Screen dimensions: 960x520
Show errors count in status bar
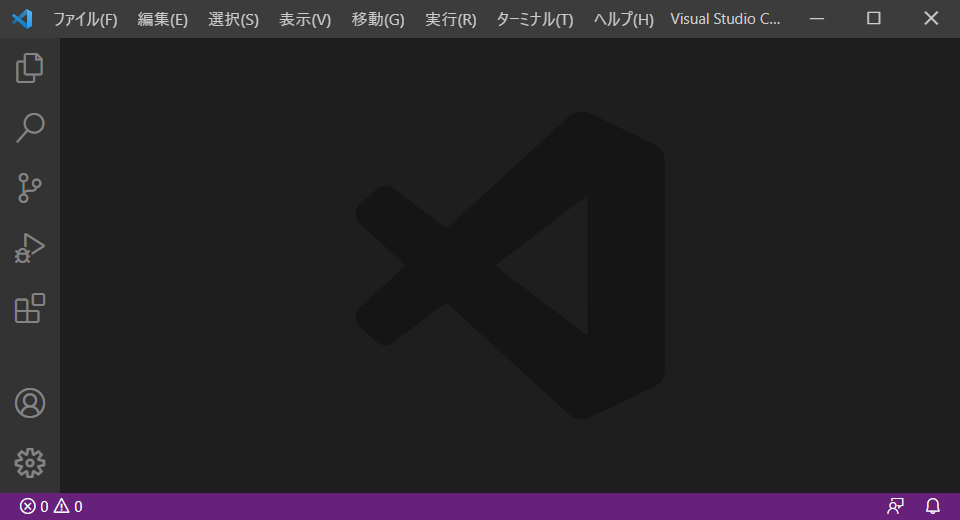(x=34, y=507)
